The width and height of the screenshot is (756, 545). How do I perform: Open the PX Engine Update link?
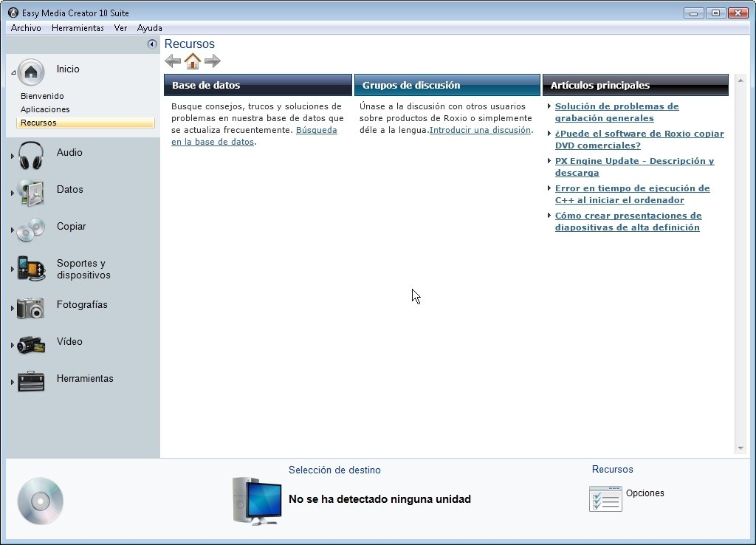coord(634,167)
